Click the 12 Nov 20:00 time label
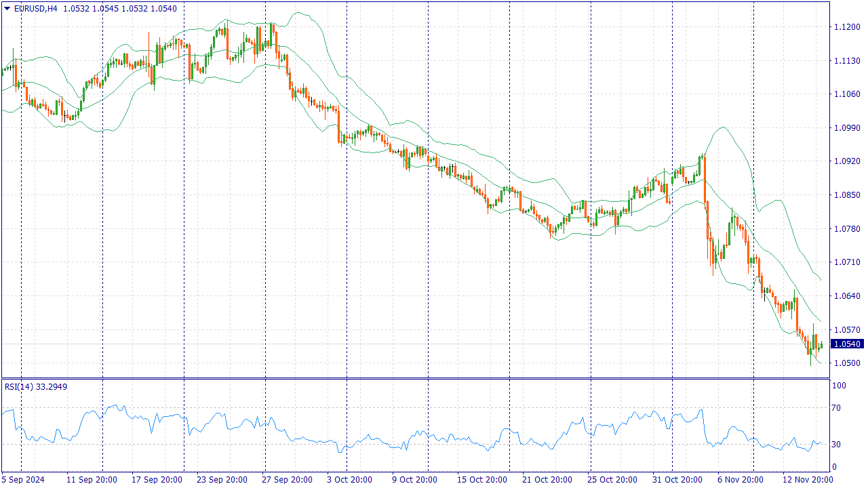868x488 pixels. point(807,480)
